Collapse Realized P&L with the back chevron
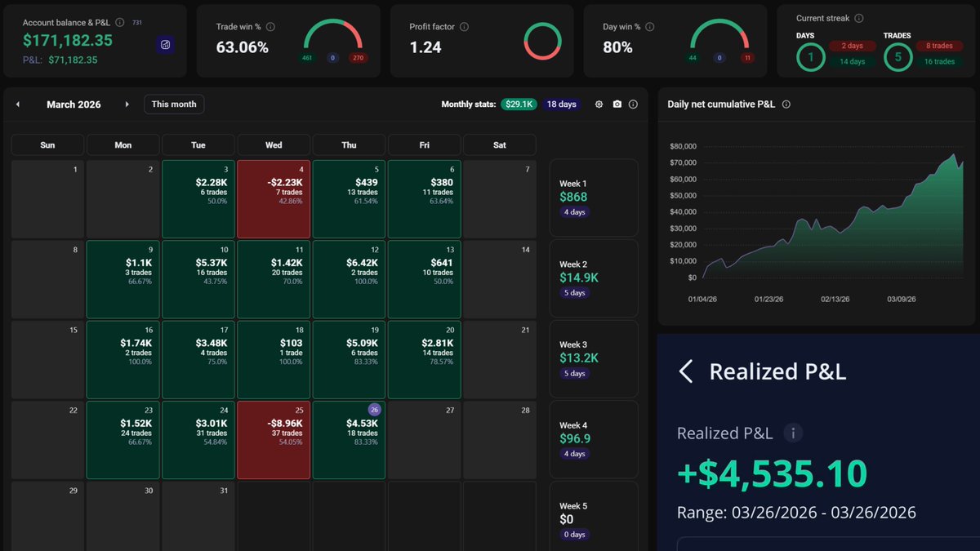 point(685,371)
